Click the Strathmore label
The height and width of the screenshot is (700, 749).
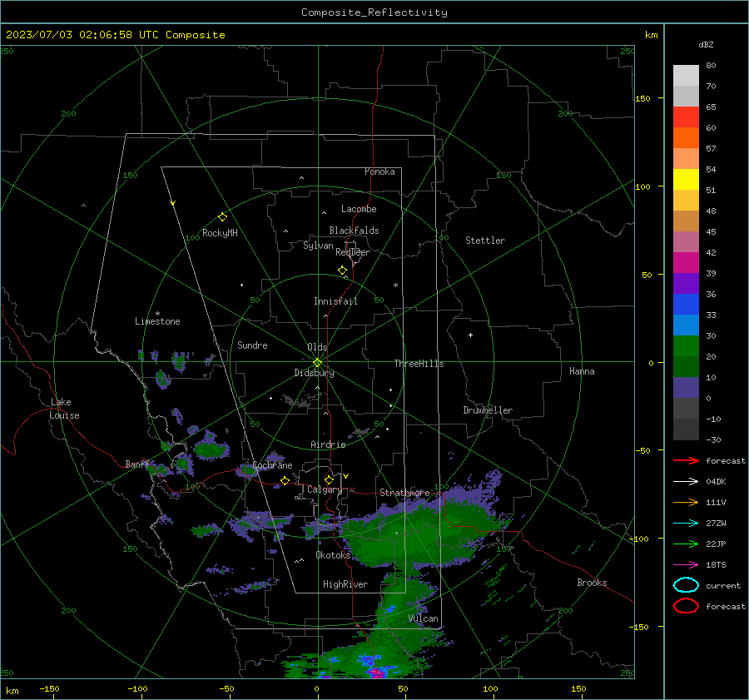pos(404,492)
